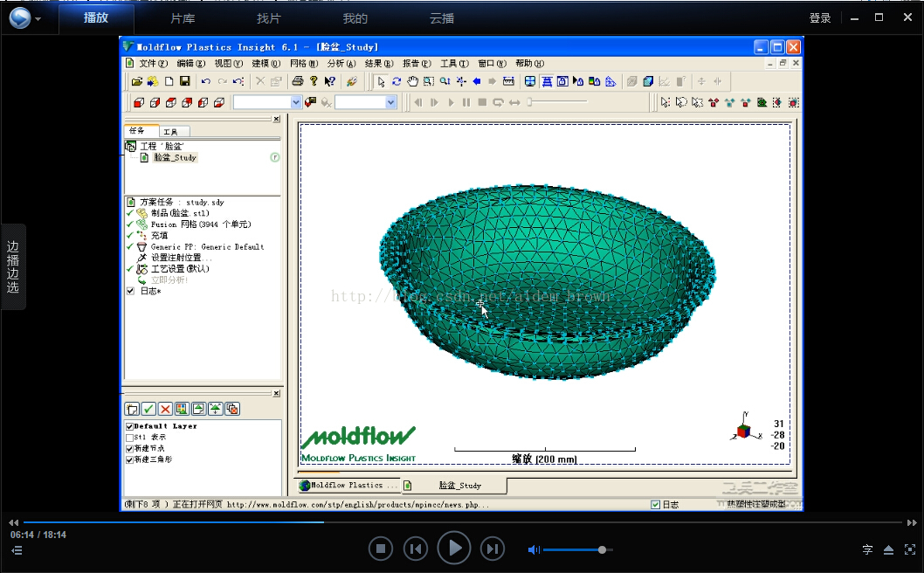Toggle fullscreen mode in player
This screenshot has width=924, height=573.
click(x=910, y=550)
